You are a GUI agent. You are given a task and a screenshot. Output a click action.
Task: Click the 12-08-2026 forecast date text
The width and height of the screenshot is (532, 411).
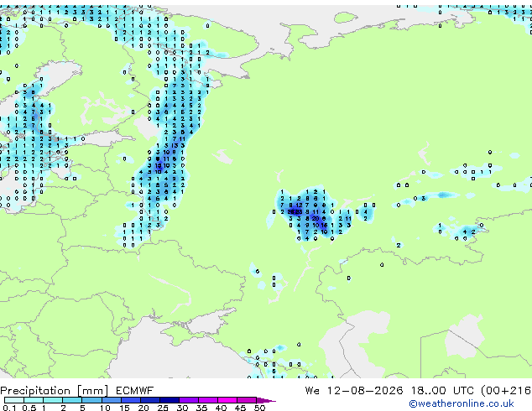[x=365, y=391]
